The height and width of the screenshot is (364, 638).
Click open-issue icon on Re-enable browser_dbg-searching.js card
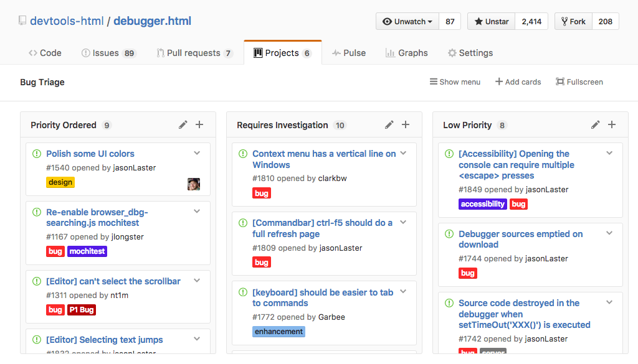click(x=37, y=212)
